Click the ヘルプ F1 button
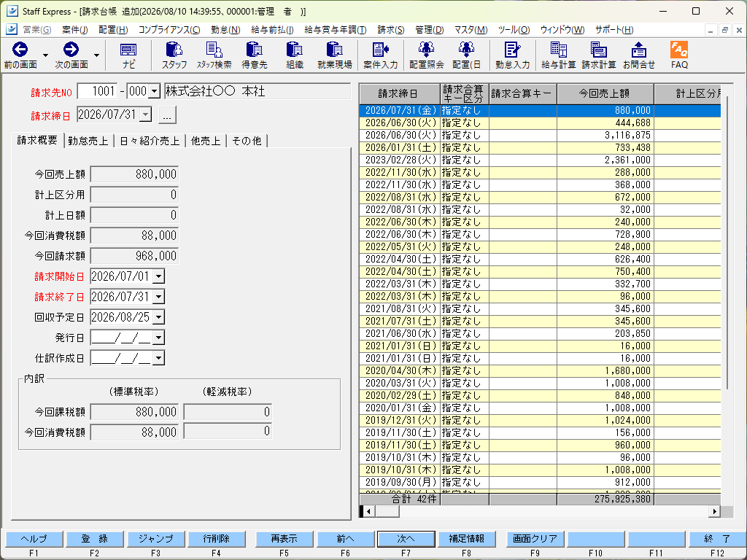747x560 pixels. (x=34, y=539)
